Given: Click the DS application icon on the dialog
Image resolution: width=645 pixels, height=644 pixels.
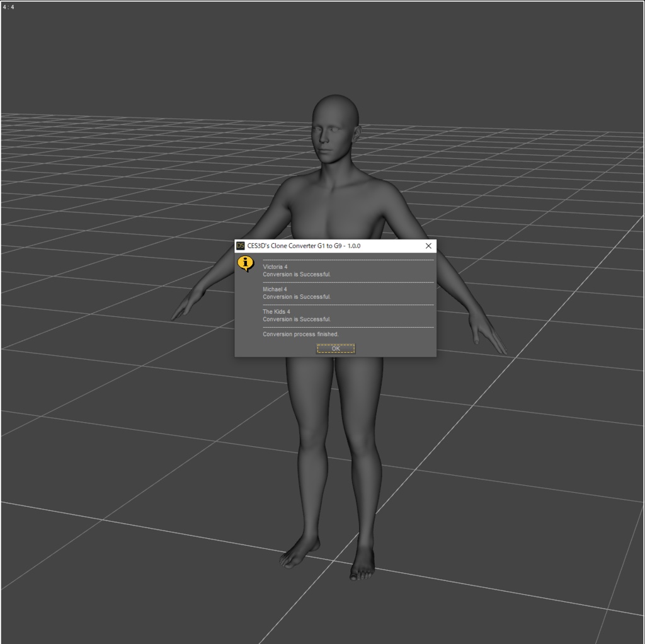Looking at the screenshot, I should tap(240, 246).
